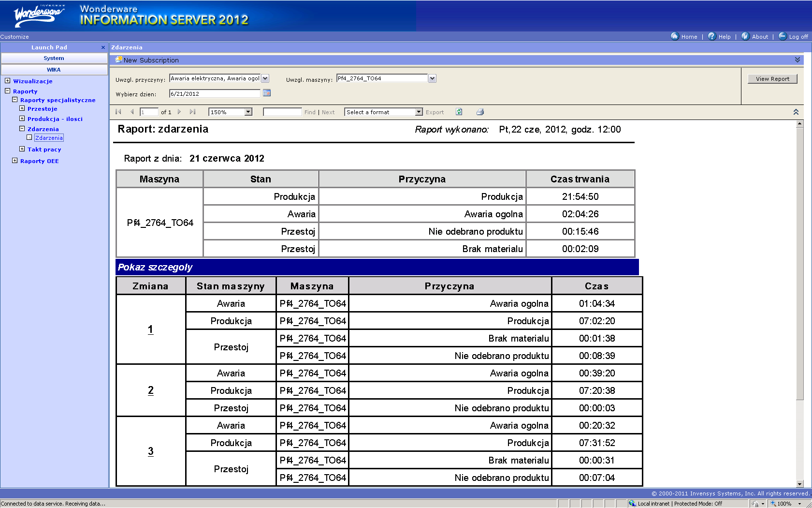Expand Wizualizacje tree node
Screen dimensions: 812x508
coord(8,81)
